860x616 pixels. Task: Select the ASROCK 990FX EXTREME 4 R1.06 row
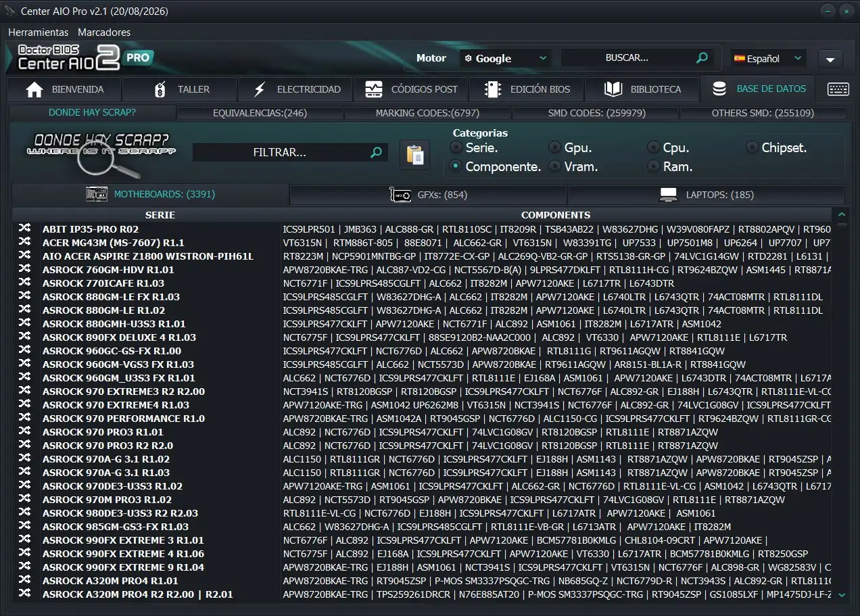point(422,554)
